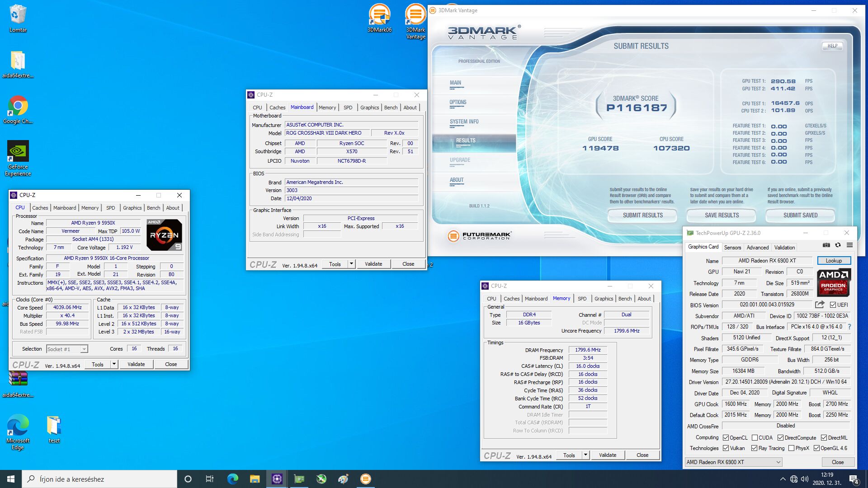Image resolution: width=868 pixels, height=488 pixels.
Task: Open File Explorer from the taskbar
Action: (x=255, y=479)
